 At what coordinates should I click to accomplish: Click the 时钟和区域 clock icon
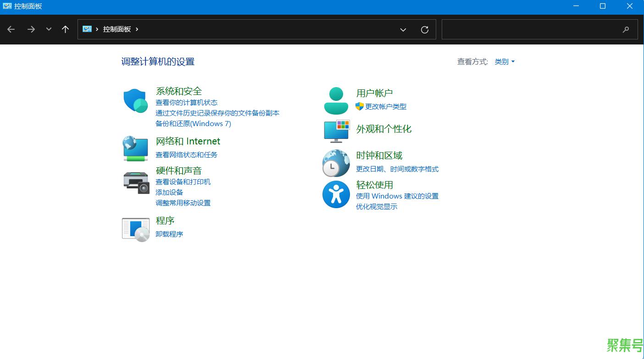tap(336, 163)
